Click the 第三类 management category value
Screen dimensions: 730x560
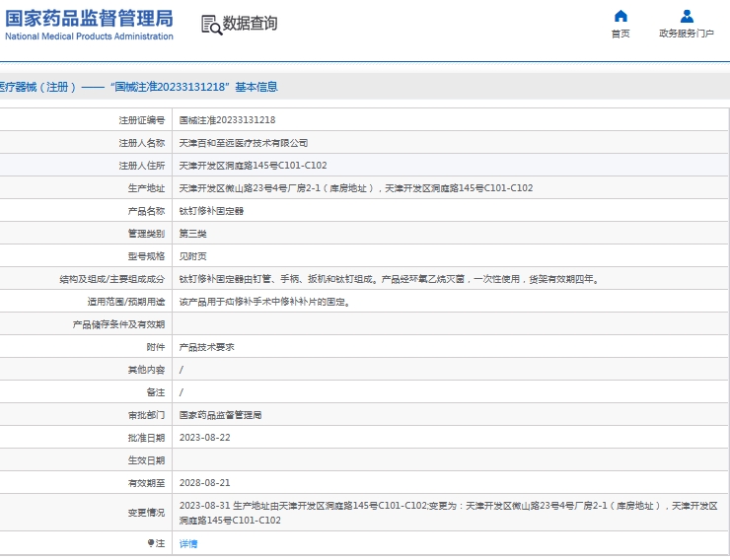click(192, 234)
